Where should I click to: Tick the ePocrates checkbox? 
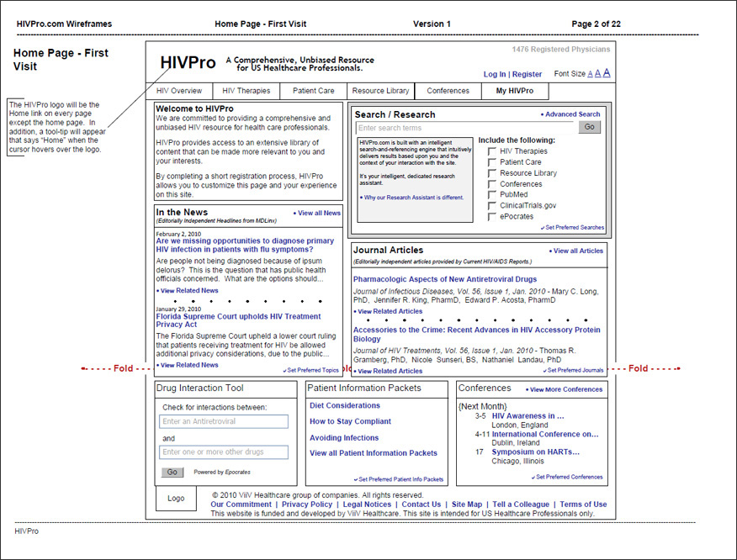pyautogui.click(x=492, y=217)
